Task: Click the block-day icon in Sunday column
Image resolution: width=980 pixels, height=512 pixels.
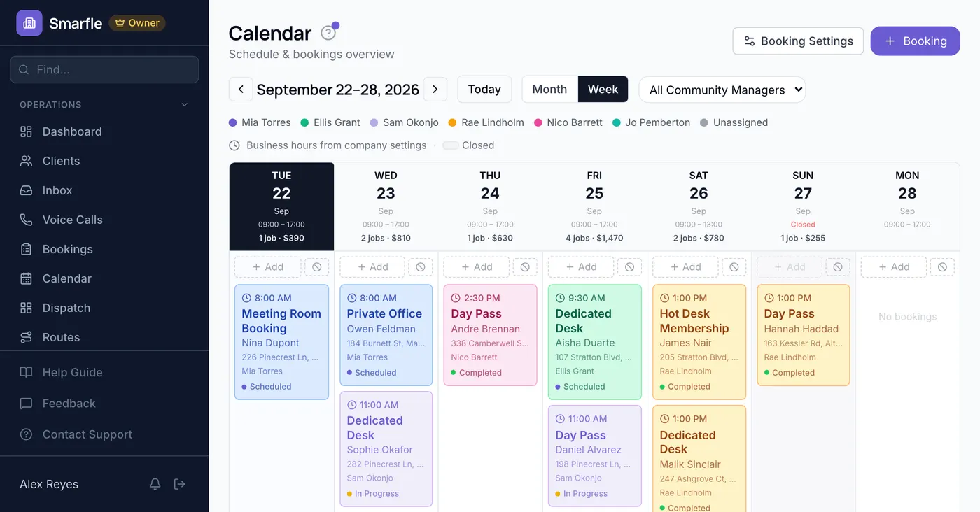Action: point(838,267)
